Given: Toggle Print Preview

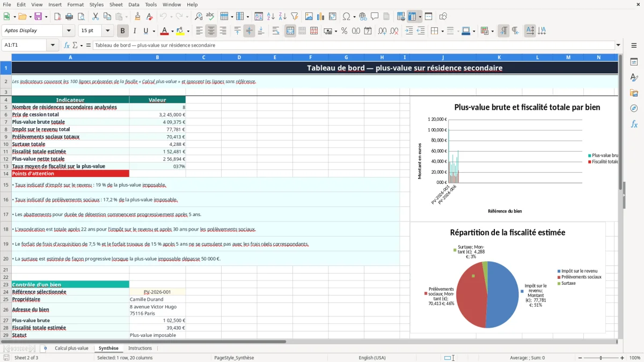Looking at the screenshot, I should (x=82, y=17).
